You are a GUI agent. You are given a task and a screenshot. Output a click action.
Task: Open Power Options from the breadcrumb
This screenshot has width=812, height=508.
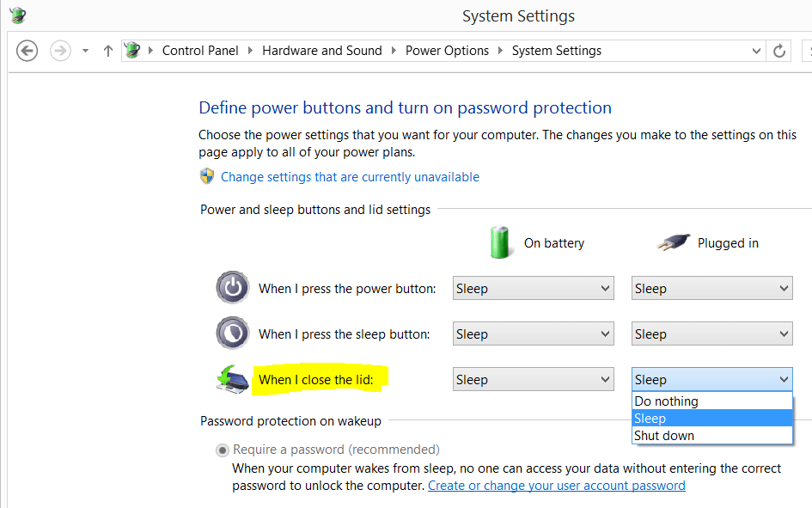(x=447, y=51)
